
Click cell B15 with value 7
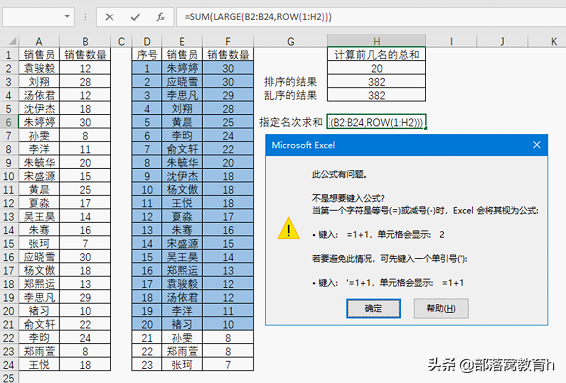point(85,244)
